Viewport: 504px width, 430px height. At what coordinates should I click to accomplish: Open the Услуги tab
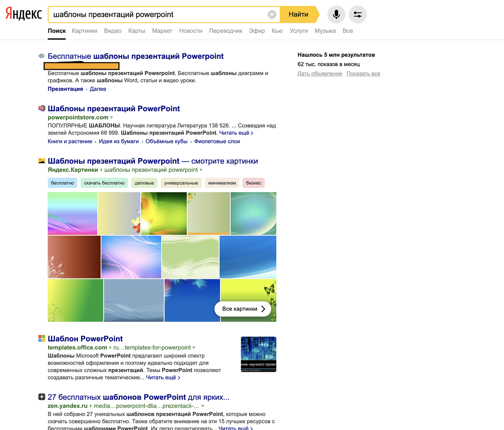coord(299,31)
